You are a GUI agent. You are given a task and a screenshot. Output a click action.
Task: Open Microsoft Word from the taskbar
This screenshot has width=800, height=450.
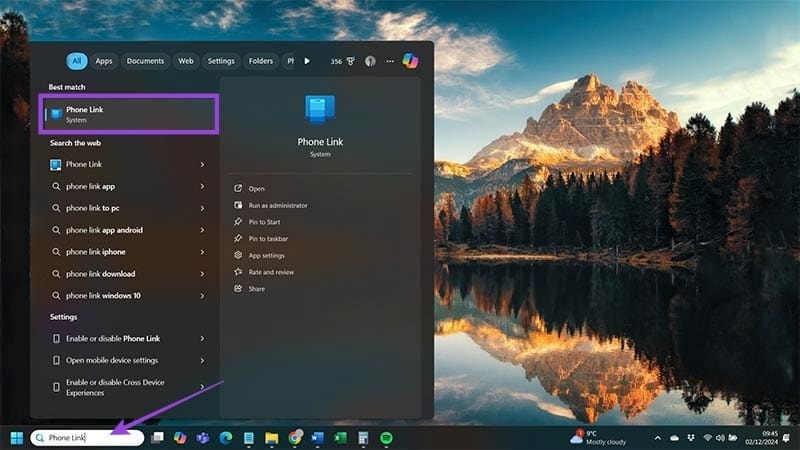pyautogui.click(x=318, y=438)
